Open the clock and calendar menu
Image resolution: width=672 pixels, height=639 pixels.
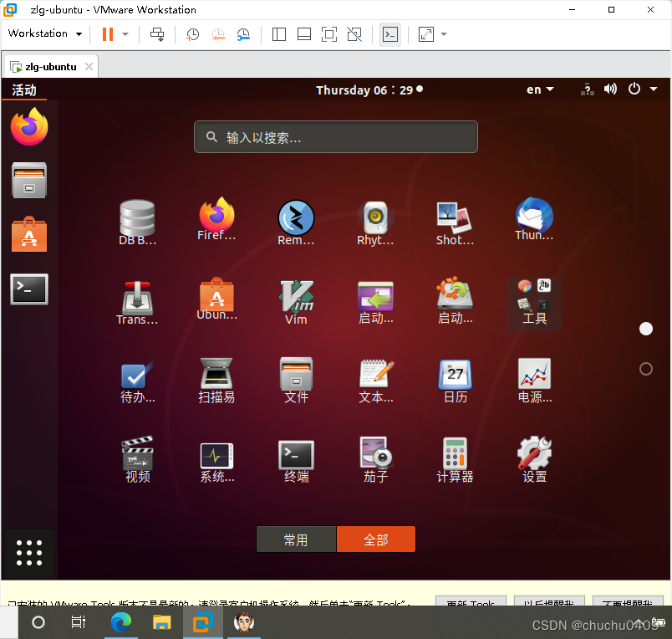pos(369,89)
